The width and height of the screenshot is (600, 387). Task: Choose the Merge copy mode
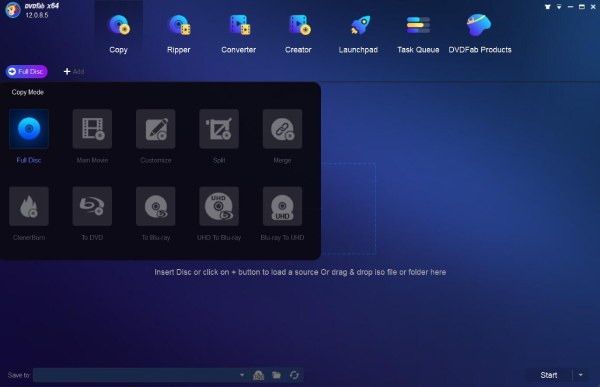[282, 129]
